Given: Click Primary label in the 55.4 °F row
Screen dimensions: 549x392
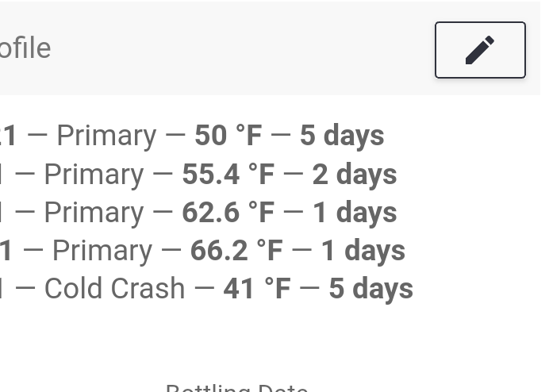Looking at the screenshot, I should [94, 175].
